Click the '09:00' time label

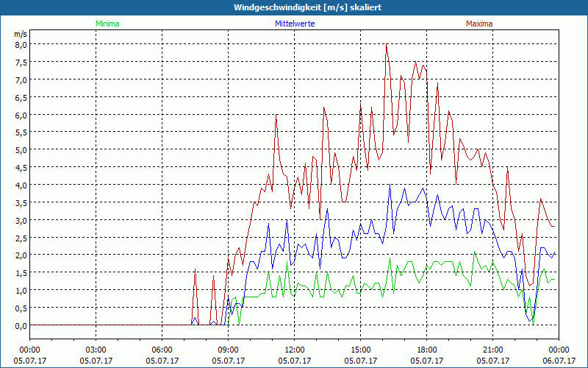pos(228,350)
